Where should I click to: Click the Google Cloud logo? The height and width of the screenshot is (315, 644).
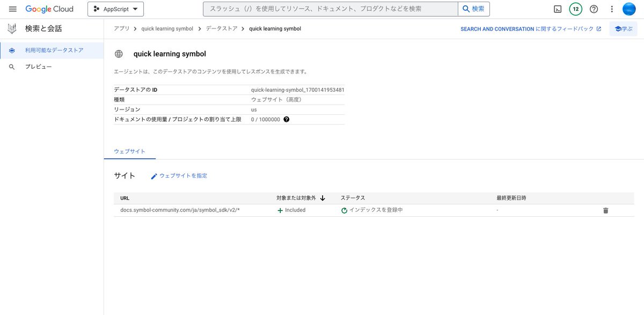(x=49, y=9)
